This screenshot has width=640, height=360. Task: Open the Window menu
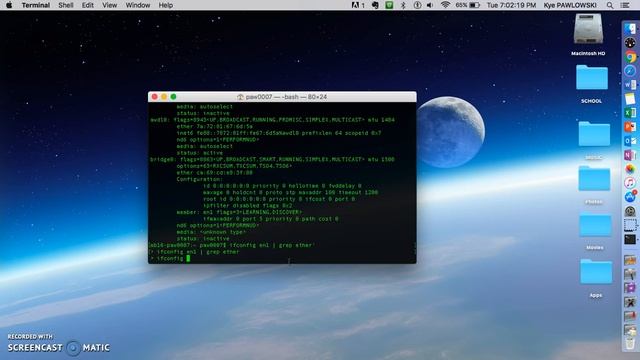pos(138,5)
